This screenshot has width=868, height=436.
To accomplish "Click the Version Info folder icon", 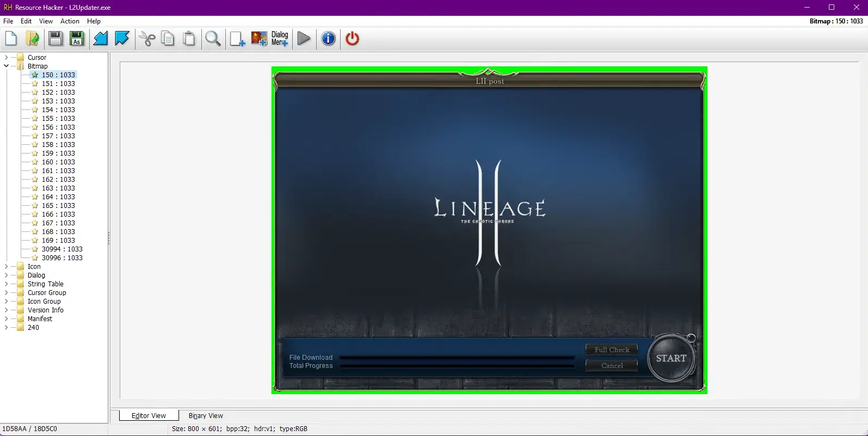I will (21, 310).
